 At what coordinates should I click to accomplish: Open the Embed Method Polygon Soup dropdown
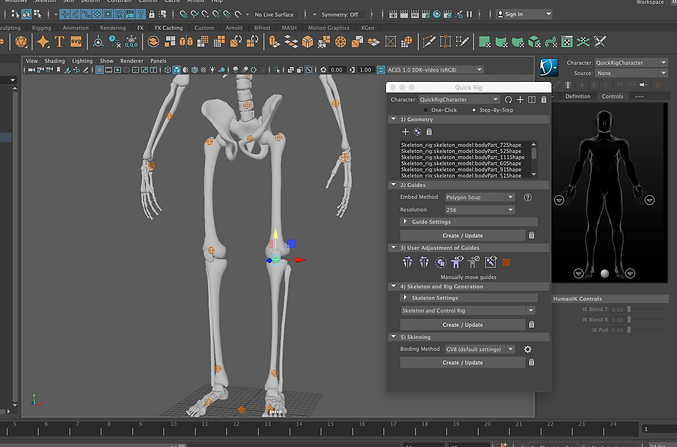coord(480,197)
